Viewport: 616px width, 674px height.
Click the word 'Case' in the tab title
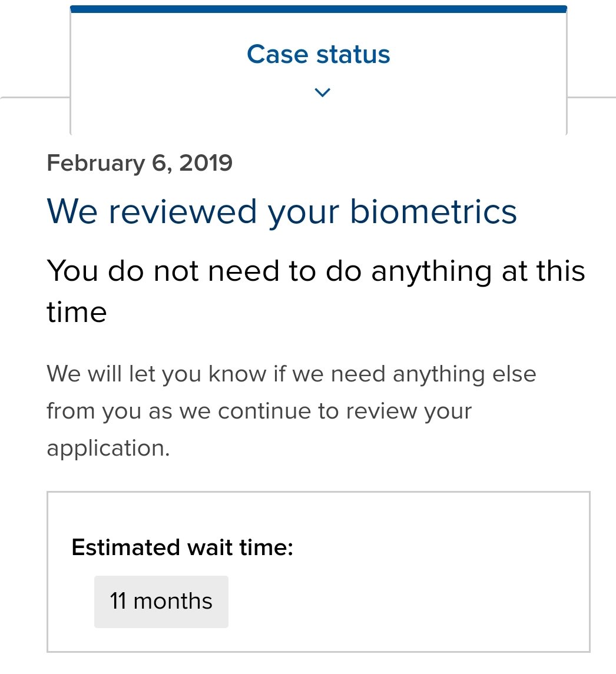pos(277,55)
